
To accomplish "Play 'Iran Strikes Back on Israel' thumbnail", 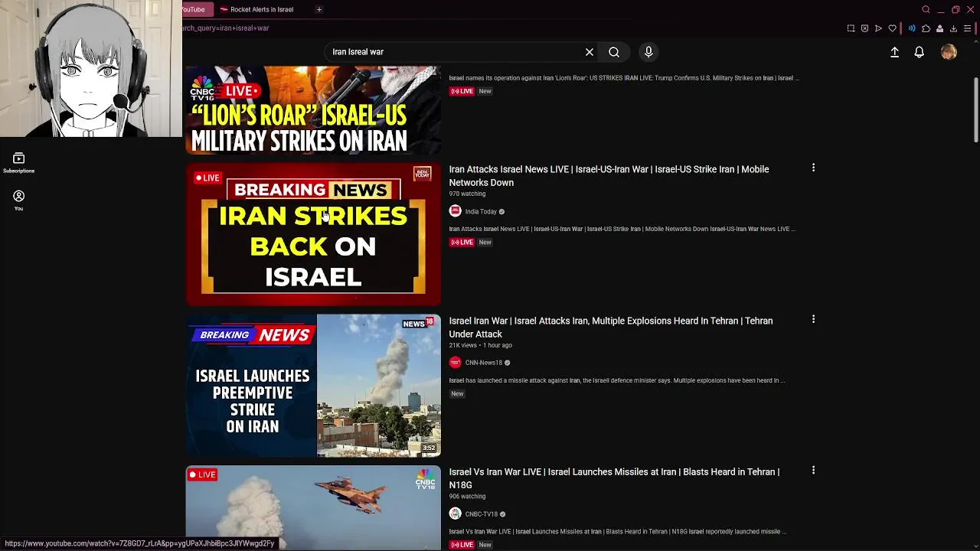I will point(313,234).
